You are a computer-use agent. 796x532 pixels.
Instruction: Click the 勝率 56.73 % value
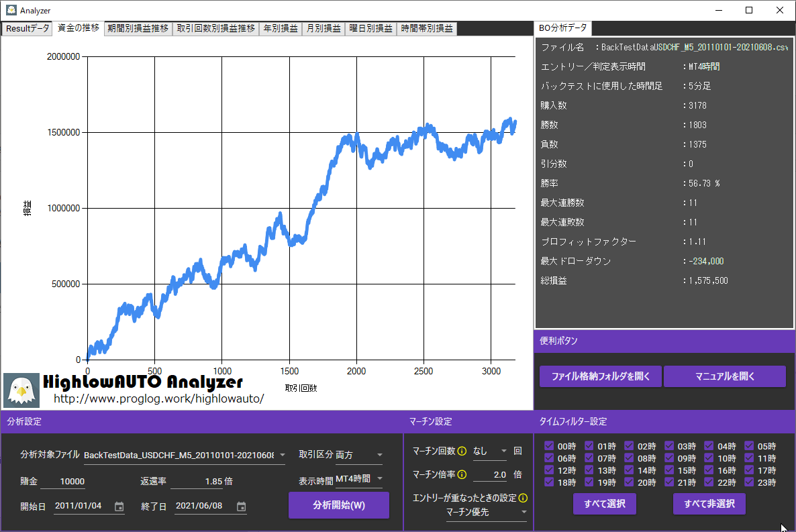(704, 183)
